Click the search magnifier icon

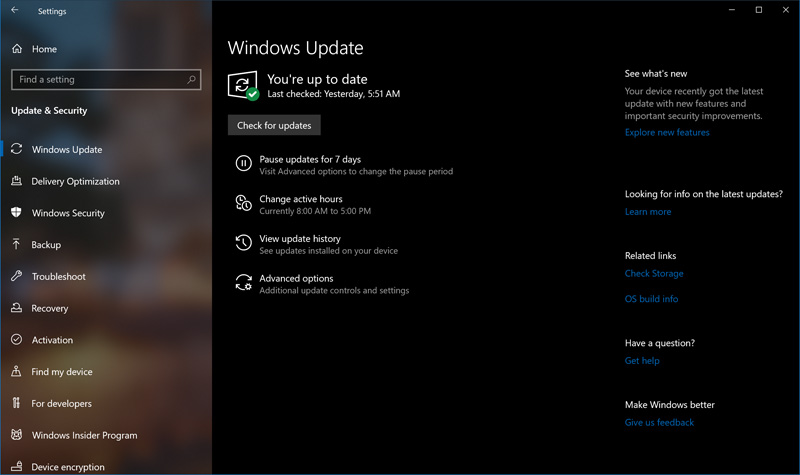pos(192,79)
